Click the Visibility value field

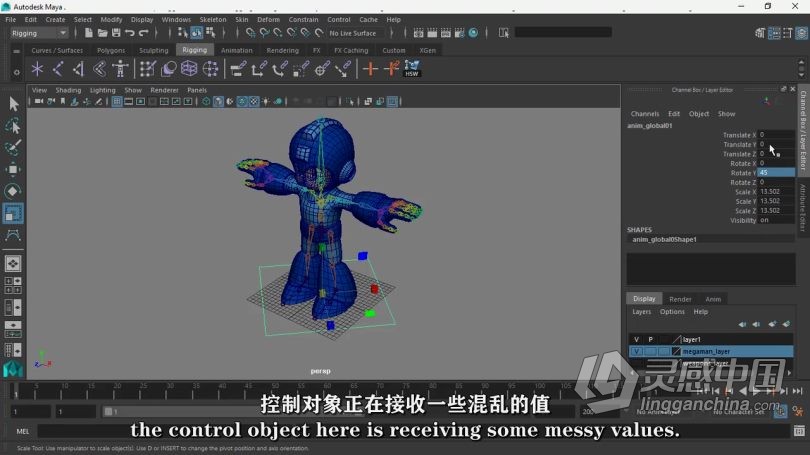[x=775, y=220]
